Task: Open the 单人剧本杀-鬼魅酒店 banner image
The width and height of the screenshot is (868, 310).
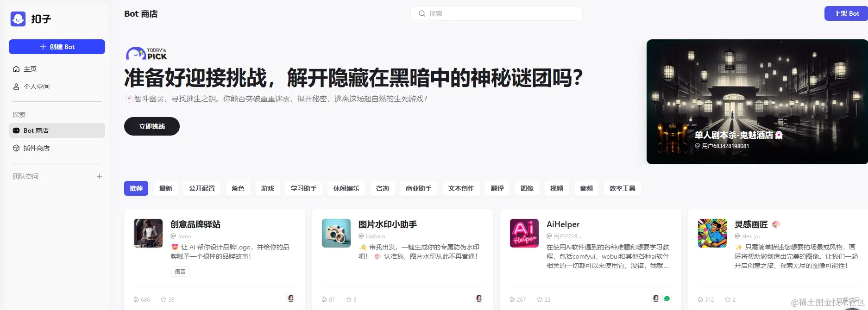Action: pos(757,102)
